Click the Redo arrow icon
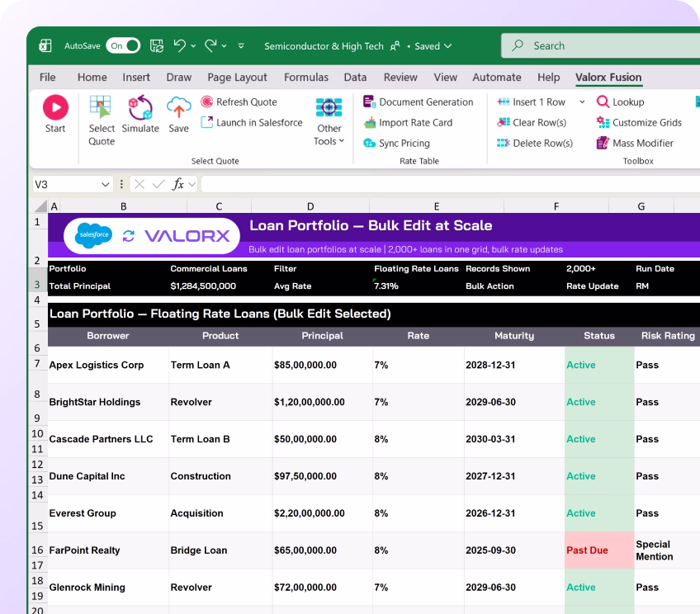This screenshot has height=614, width=700. click(x=210, y=45)
